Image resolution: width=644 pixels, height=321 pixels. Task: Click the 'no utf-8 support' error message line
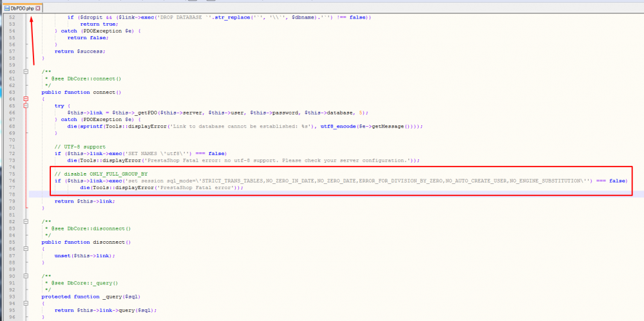(243, 160)
